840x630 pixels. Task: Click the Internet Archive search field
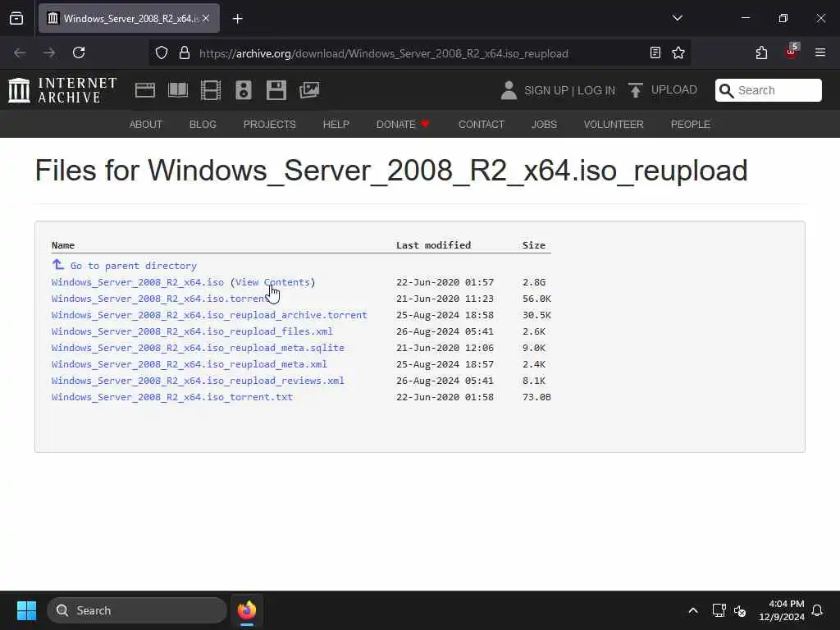point(768,90)
